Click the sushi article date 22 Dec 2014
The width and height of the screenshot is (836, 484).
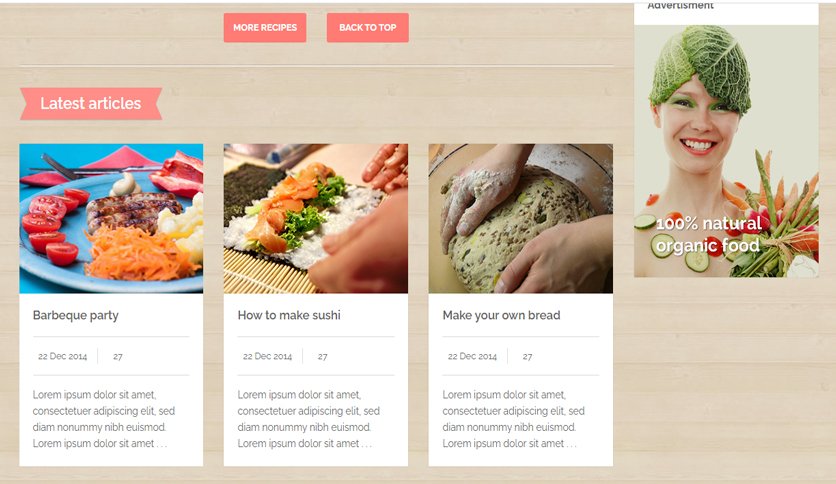tap(267, 357)
